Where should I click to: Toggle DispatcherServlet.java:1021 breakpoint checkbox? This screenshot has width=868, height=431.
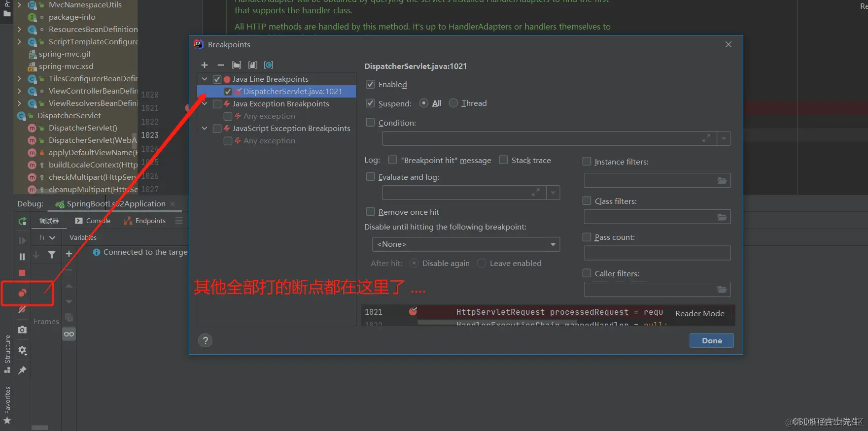point(228,91)
